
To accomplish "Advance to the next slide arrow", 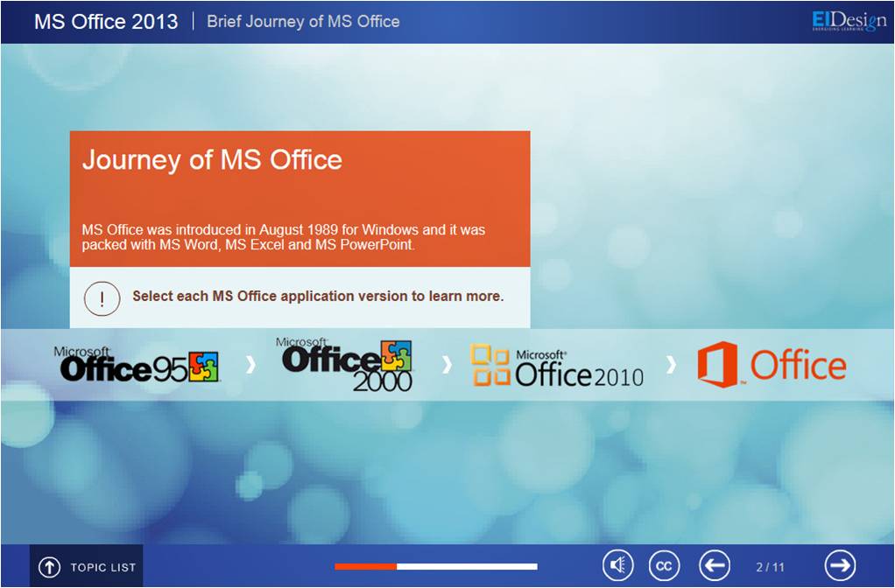I will [x=840, y=565].
